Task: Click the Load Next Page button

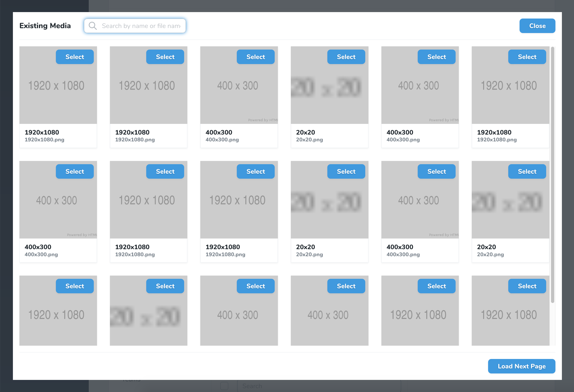Action: (x=521, y=366)
